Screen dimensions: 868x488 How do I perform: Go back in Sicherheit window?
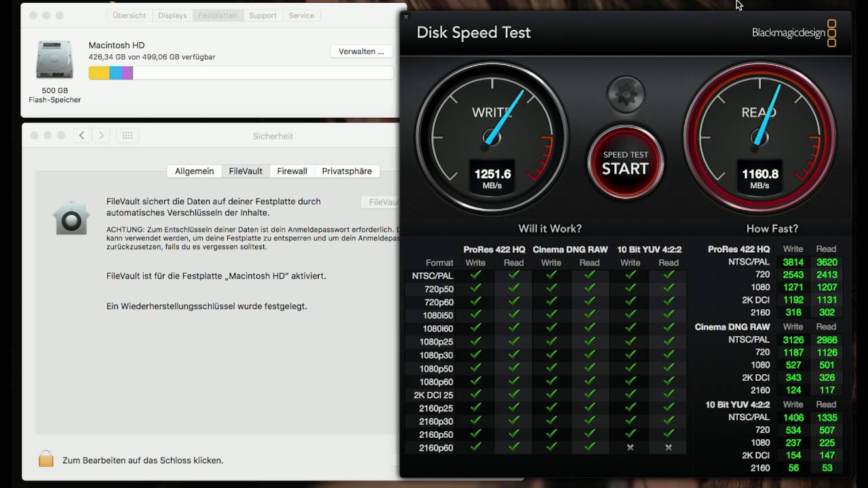[x=82, y=136]
